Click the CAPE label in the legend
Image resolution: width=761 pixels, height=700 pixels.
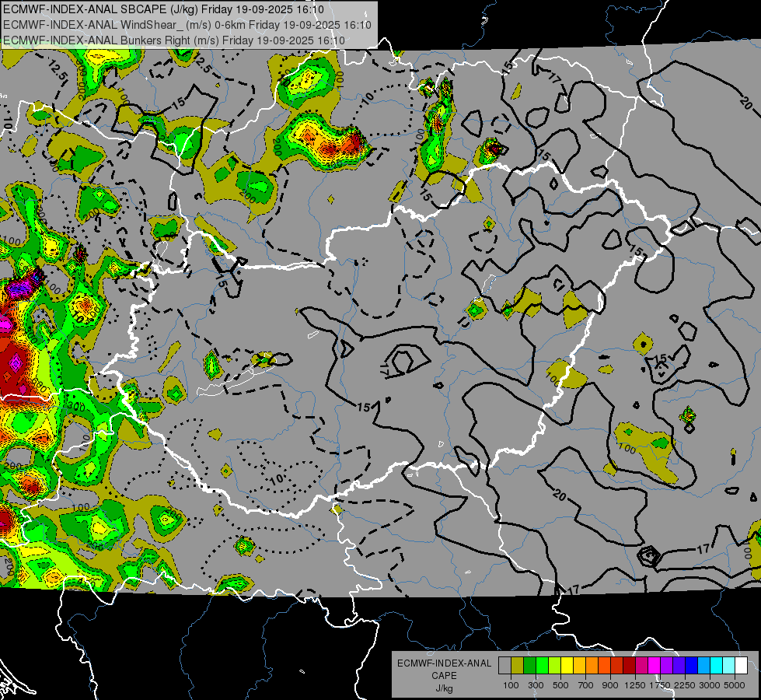pos(444,676)
